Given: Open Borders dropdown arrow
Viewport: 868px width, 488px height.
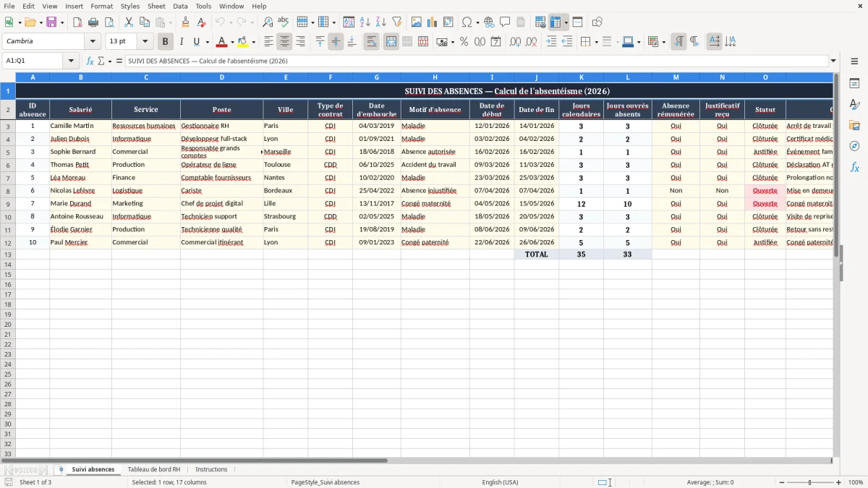Looking at the screenshot, I should point(597,42).
